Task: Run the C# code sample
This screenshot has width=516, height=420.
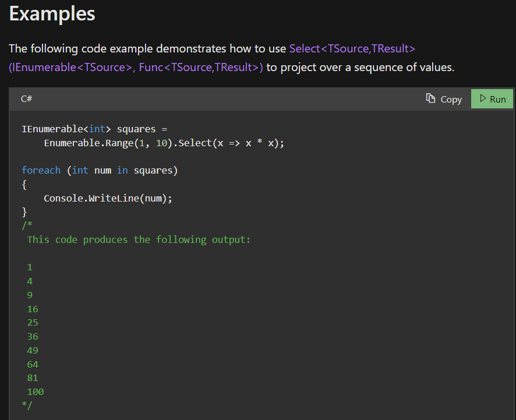Action: [492, 99]
